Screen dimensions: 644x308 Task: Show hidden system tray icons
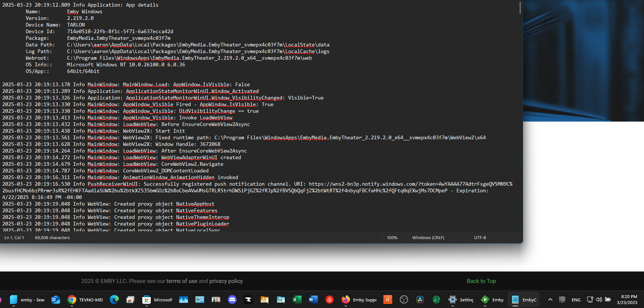550,300
